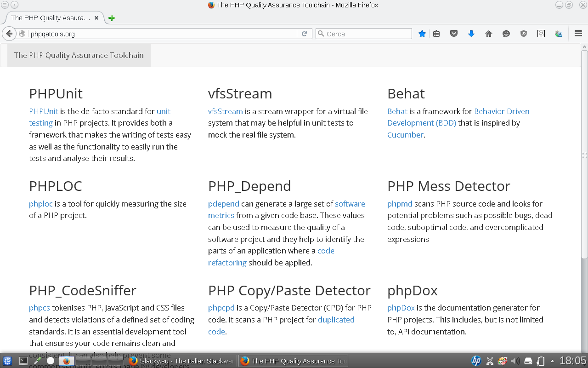The width and height of the screenshot is (588, 368).
Task: Open the Behat link
Action: coord(397,111)
